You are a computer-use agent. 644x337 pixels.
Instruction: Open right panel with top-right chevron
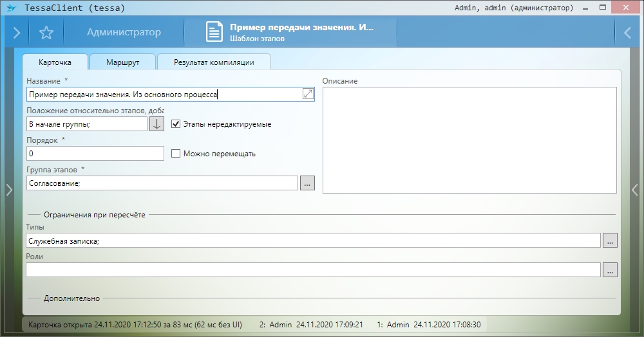click(627, 33)
